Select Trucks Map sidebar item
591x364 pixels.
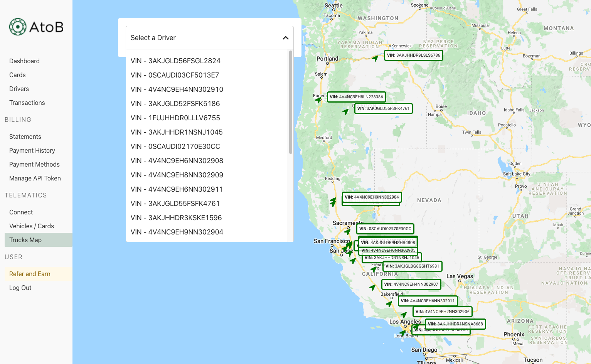(39, 240)
